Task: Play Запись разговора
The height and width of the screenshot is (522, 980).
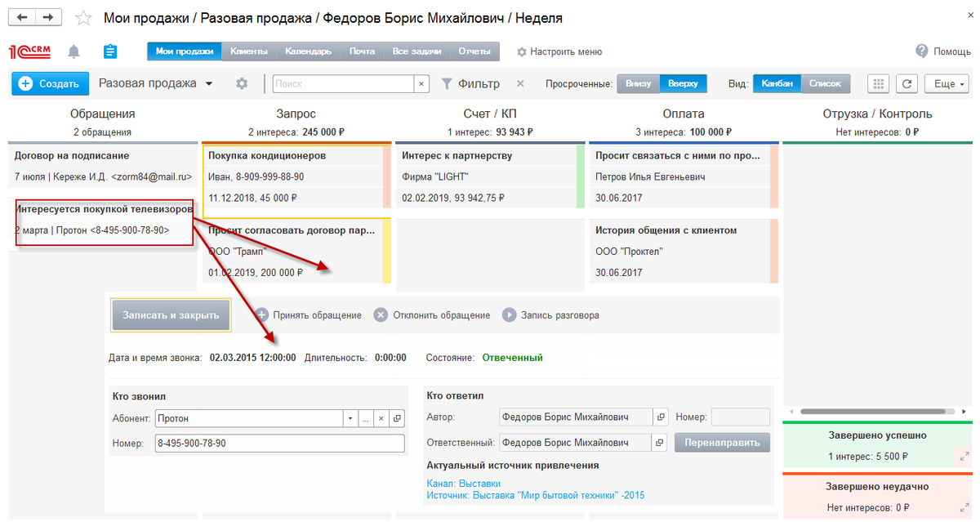Action: pyautogui.click(x=551, y=315)
